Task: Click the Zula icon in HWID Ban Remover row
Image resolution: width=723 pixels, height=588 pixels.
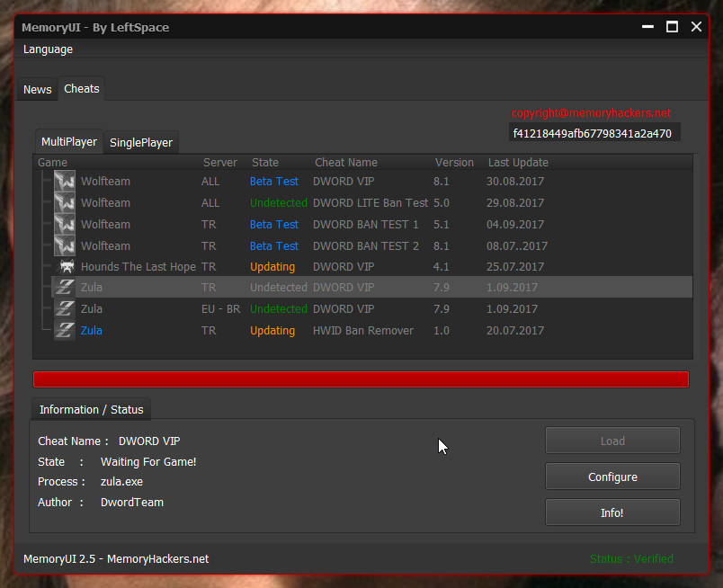Action: (x=65, y=330)
